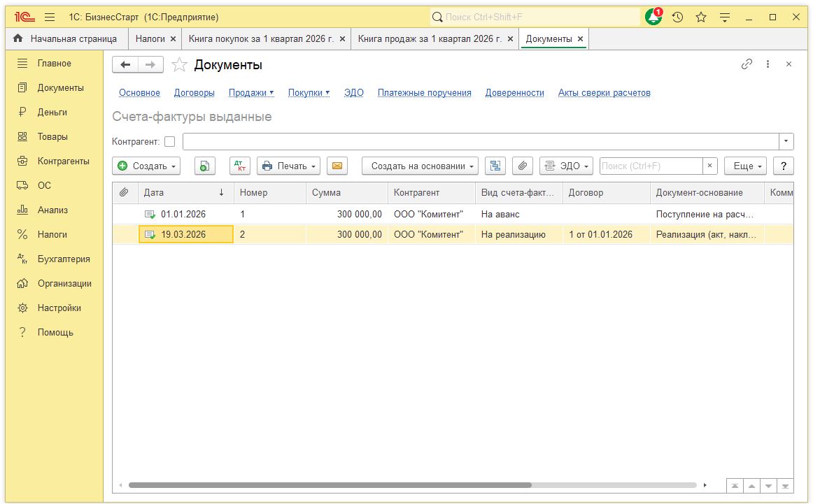This screenshot has width=813, height=504.
Task: Open the ЭДО dropdown in toolbar
Action: tap(567, 166)
